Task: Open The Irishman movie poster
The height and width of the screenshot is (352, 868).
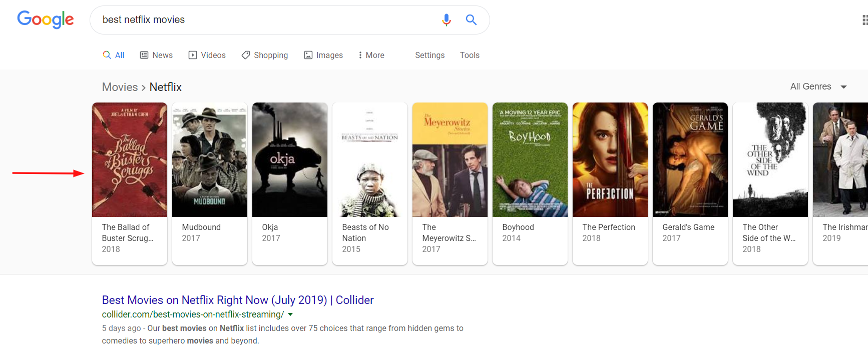Action: [x=840, y=160]
